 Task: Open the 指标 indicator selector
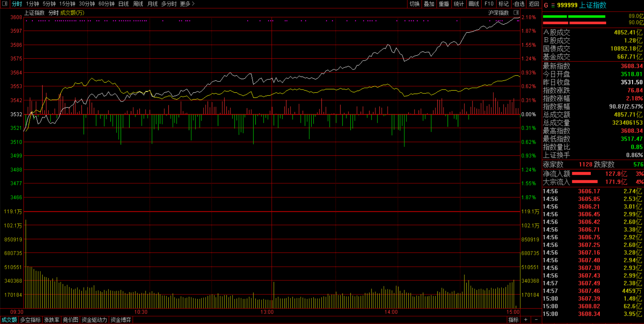[513, 320]
